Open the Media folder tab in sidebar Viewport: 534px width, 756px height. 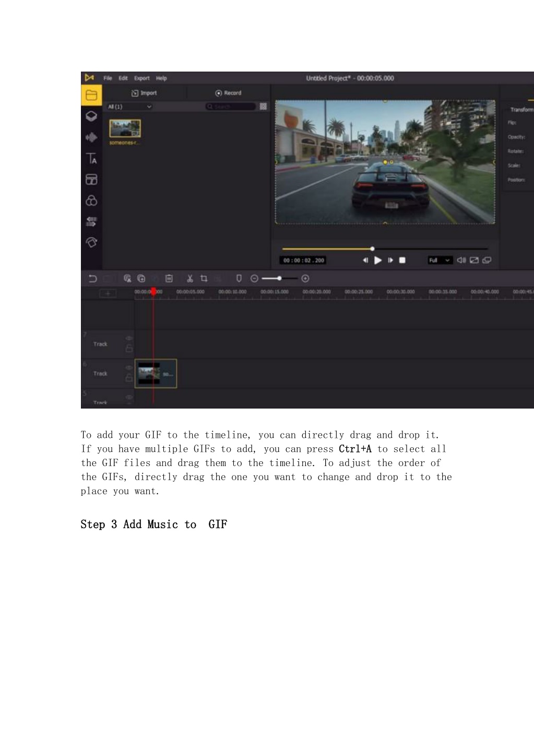pyautogui.click(x=91, y=96)
